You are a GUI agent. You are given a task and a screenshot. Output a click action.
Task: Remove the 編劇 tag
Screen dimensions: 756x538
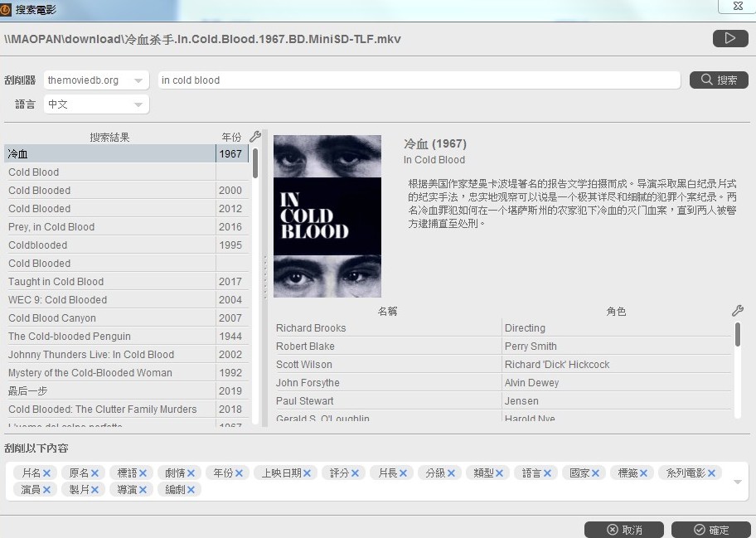tap(191, 490)
